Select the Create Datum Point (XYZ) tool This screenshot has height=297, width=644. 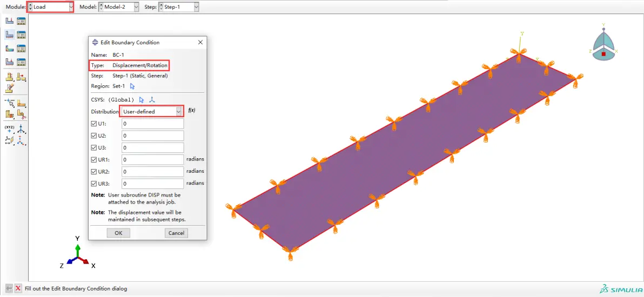point(9,130)
